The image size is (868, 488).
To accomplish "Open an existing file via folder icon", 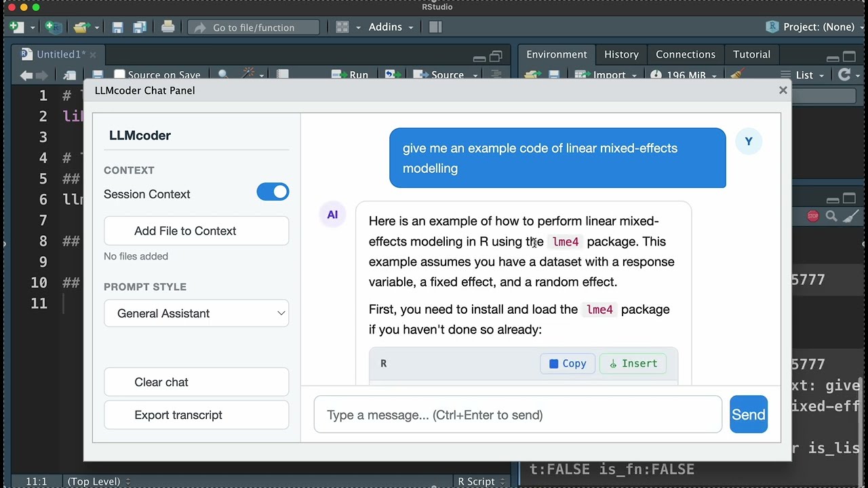I will point(81,27).
